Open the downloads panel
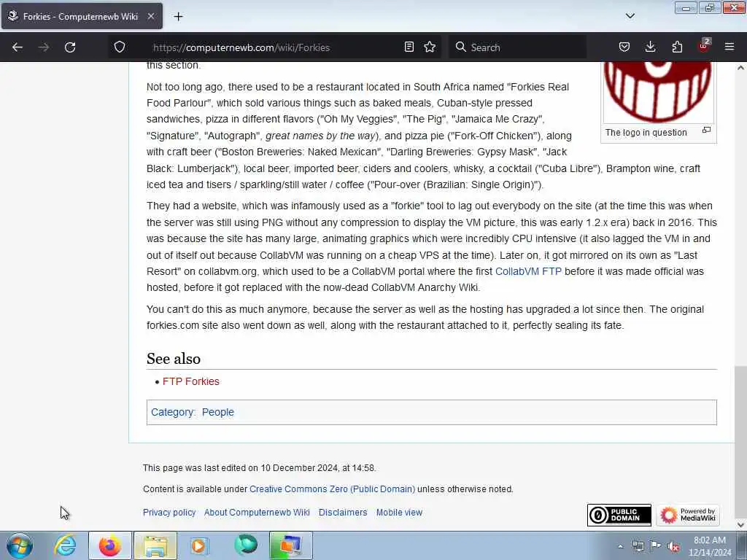Viewport: 747px width, 560px height. pos(650,47)
